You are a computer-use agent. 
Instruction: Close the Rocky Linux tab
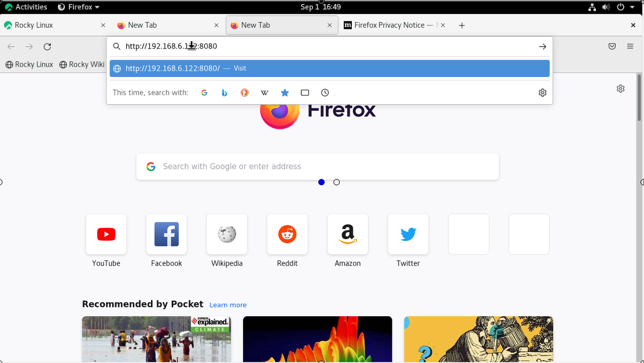pos(103,25)
